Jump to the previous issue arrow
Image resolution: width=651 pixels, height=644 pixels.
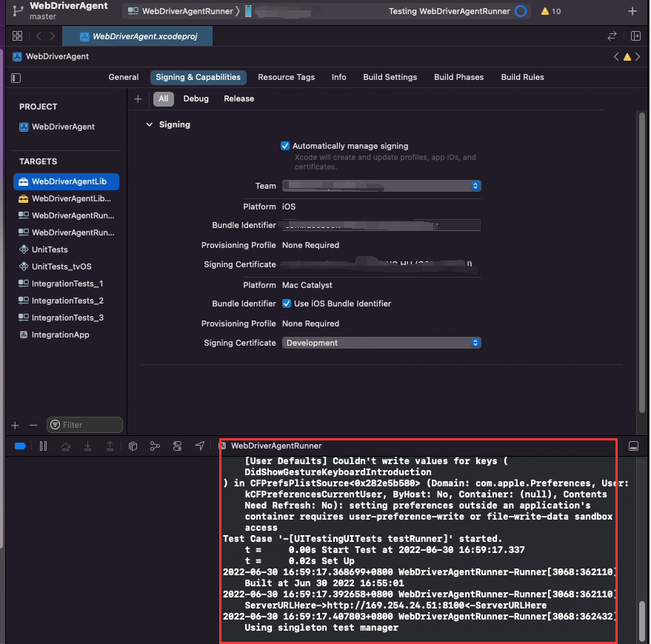(616, 57)
